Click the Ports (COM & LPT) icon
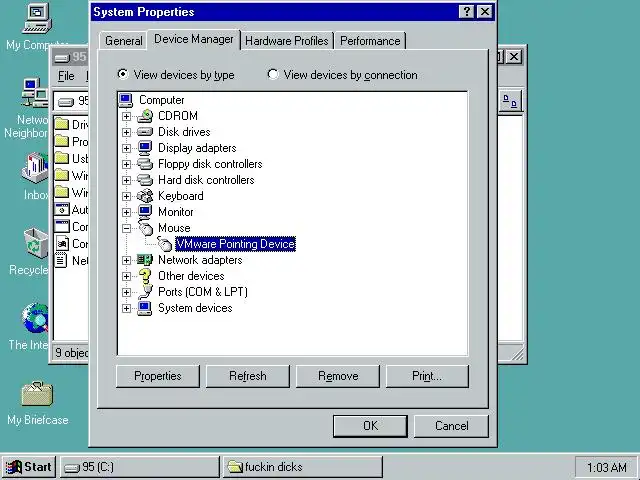 [x=145, y=292]
